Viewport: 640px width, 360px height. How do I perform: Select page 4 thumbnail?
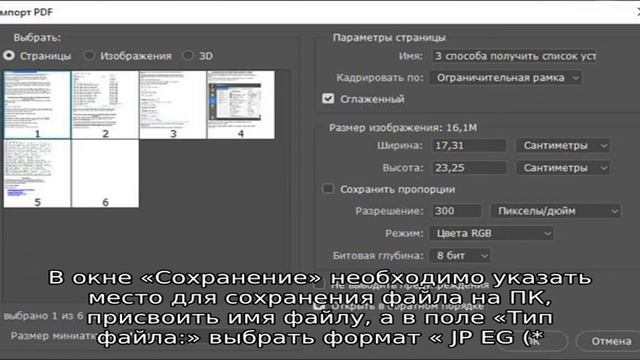pos(241,105)
